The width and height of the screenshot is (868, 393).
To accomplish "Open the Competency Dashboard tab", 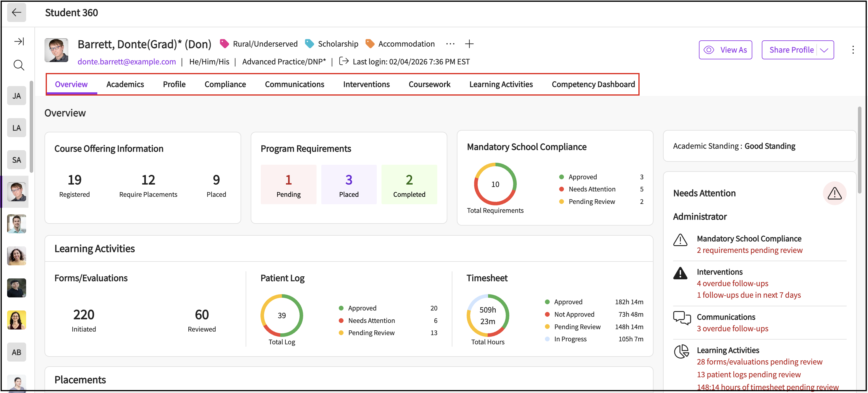I will pyautogui.click(x=593, y=84).
